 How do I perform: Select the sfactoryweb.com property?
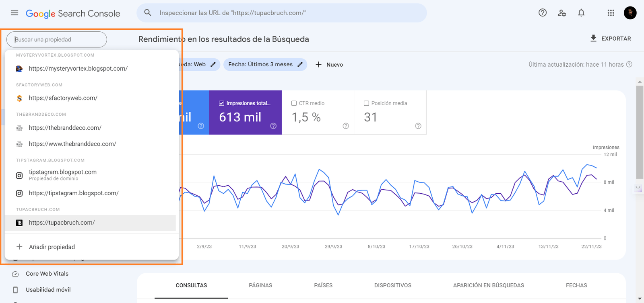90,98
